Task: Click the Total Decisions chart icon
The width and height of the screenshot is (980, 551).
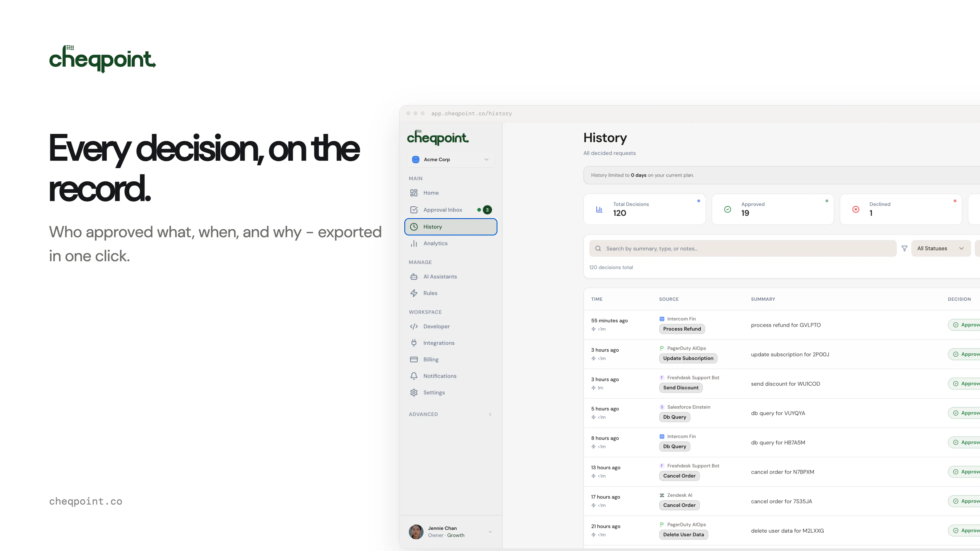Action: 599,209
